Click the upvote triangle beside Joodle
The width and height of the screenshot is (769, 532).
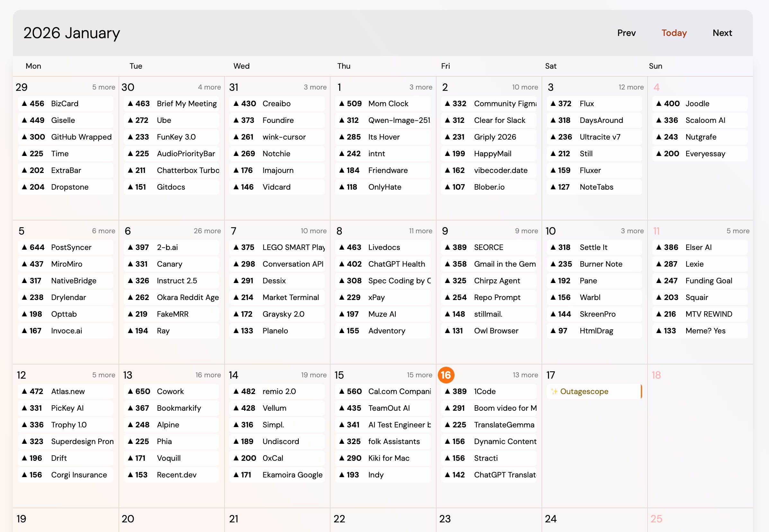pos(659,104)
